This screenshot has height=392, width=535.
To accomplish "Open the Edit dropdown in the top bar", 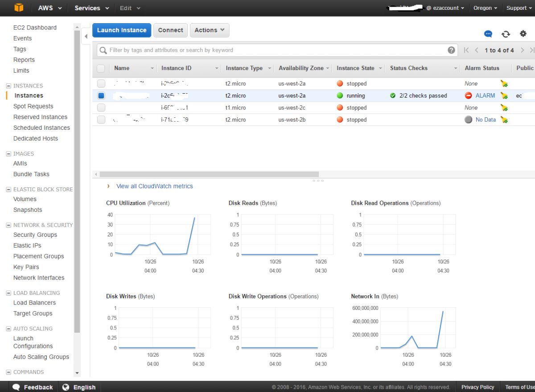I will [x=130, y=8].
